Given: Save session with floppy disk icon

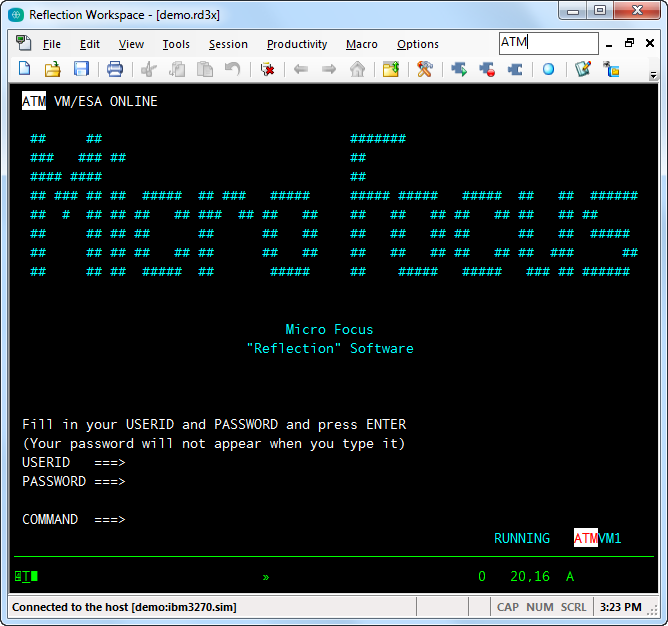Looking at the screenshot, I should (x=81, y=69).
